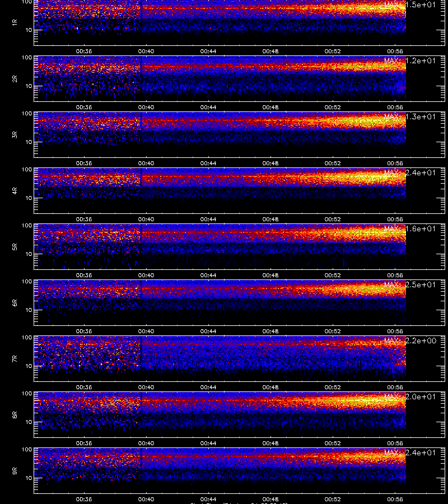Click the 00:52 time tick under panel 8R

click(333, 443)
